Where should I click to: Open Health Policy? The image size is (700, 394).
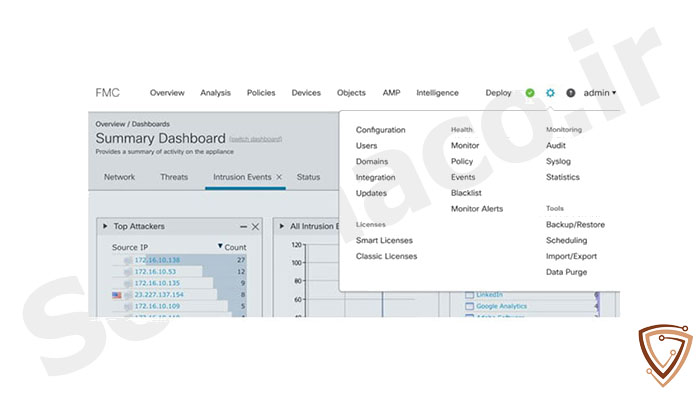462,162
